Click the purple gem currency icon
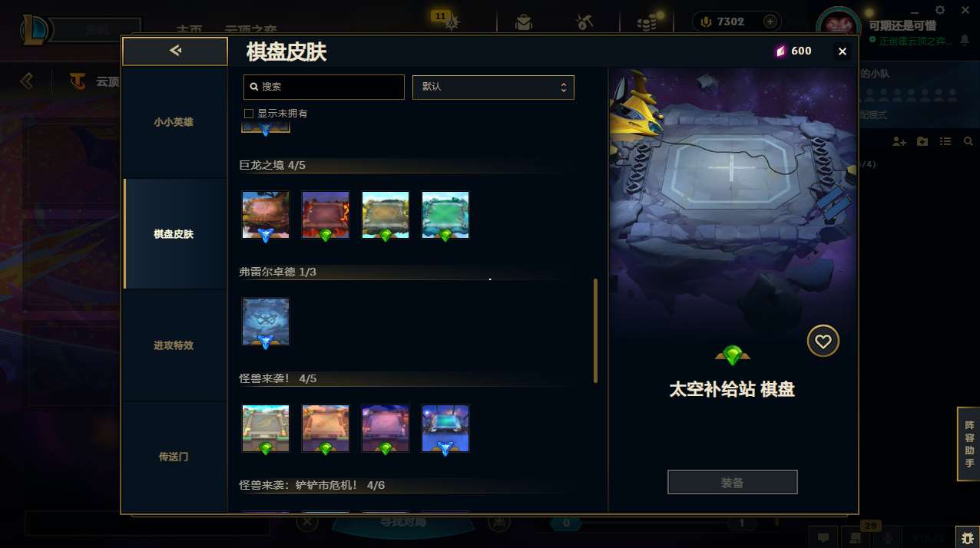The height and width of the screenshot is (548, 980). [780, 51]
